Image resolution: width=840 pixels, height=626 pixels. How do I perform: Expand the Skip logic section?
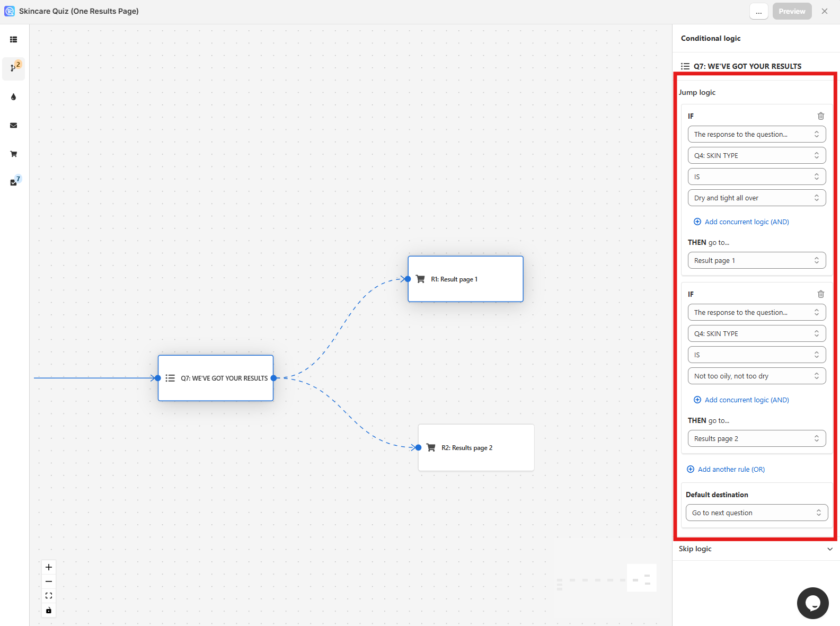click(x=756, y=549)
